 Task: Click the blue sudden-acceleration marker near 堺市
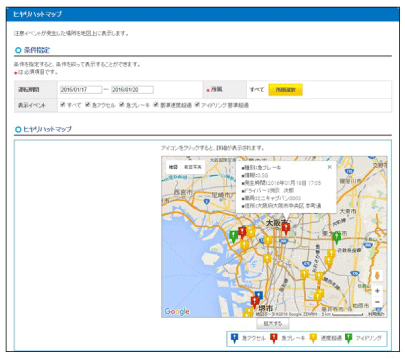pos(259,296)
